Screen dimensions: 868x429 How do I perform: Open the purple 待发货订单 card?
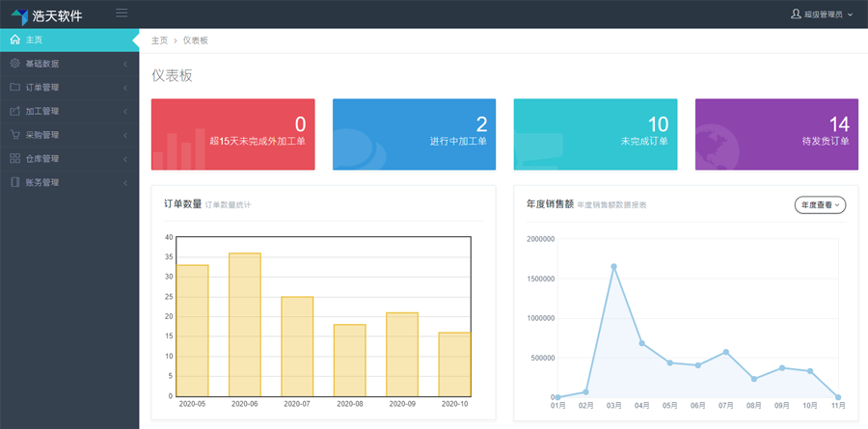(x=776, y=134)
